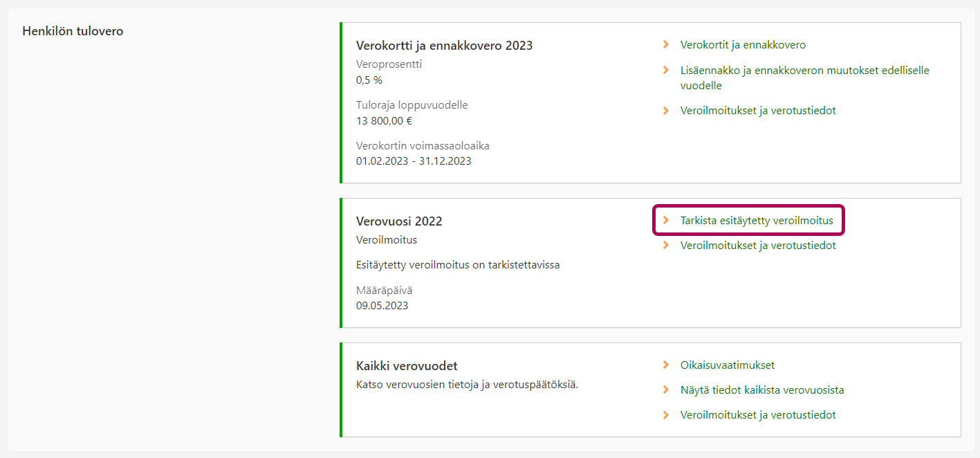
Task: Go to Oikaisuvaatimukset
Action: click(728, 365)
